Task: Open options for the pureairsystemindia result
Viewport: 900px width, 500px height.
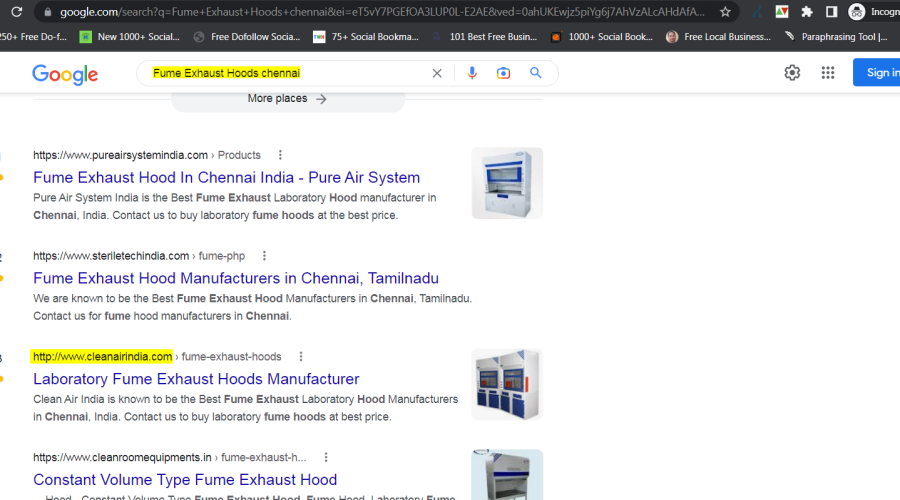Action: 280,155
